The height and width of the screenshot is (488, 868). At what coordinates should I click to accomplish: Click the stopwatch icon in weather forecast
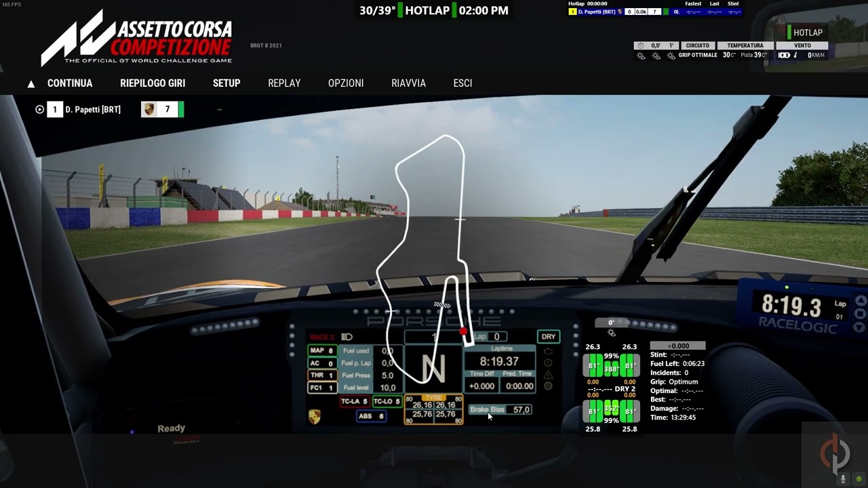(639, 45)
